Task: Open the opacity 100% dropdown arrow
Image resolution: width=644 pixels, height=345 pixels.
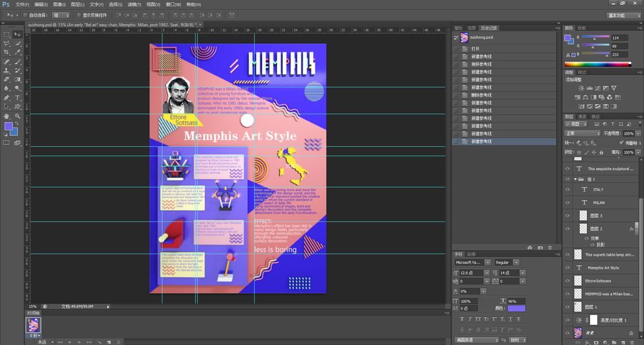Action: pyautogui.click(x=638, y=133)
